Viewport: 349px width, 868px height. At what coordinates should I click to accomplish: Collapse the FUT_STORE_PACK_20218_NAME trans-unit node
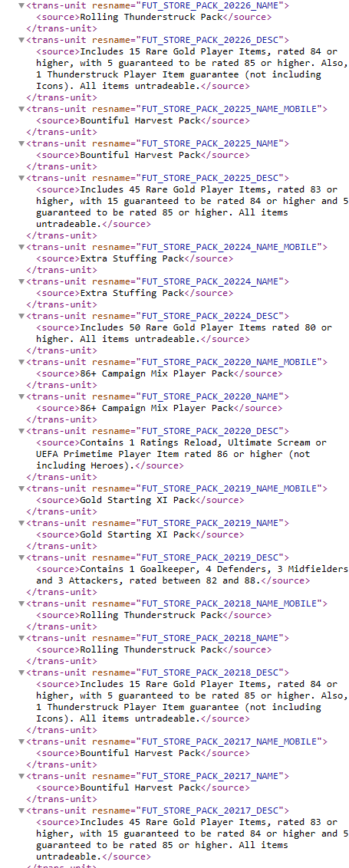[x=21, y=638]
